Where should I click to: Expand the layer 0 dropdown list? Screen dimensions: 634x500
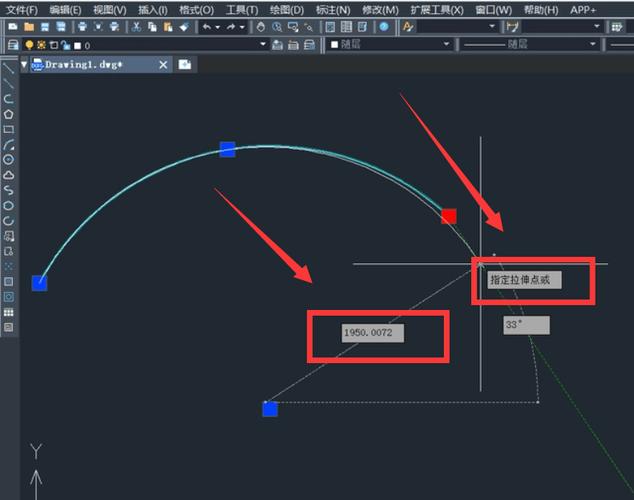[x=263, y=45]
